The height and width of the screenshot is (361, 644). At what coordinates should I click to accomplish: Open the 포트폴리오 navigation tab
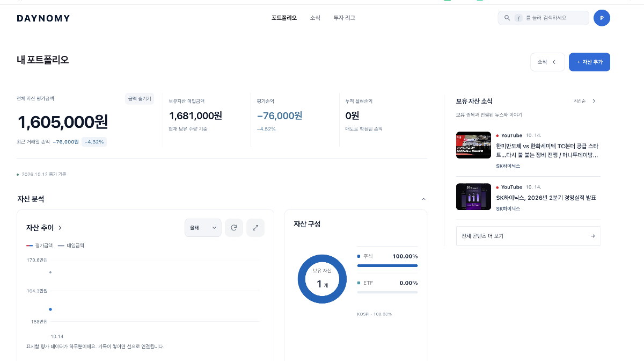(x=284, y=18)
